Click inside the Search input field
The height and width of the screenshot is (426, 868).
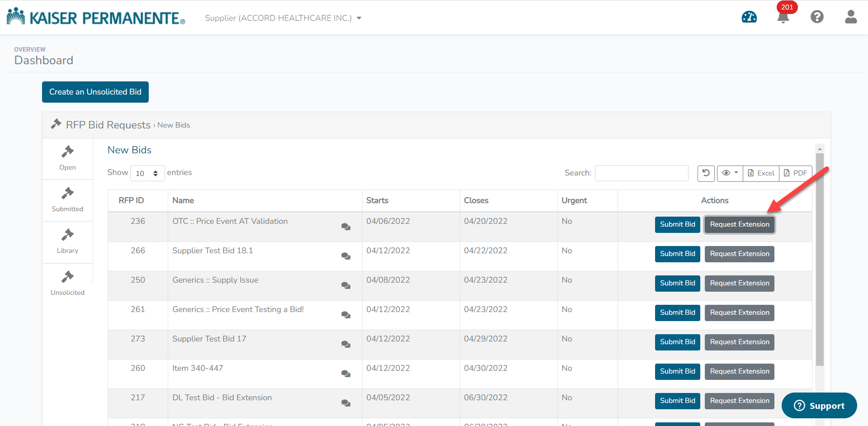pos(641,173)
